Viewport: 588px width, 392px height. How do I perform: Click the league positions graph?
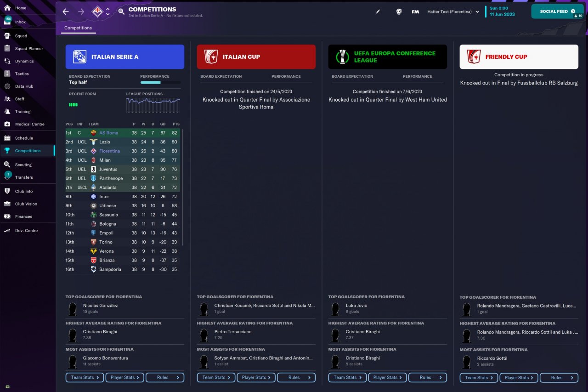click(x=153, y=105)
